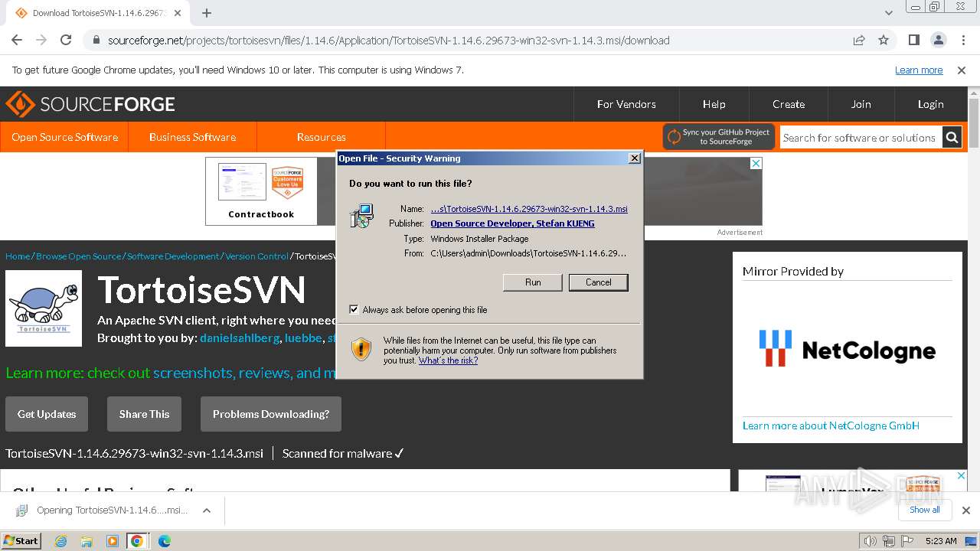Open the media player icon in taskbar
The width and height of the screenshot is (980, 551).
[x=112, y=541]
